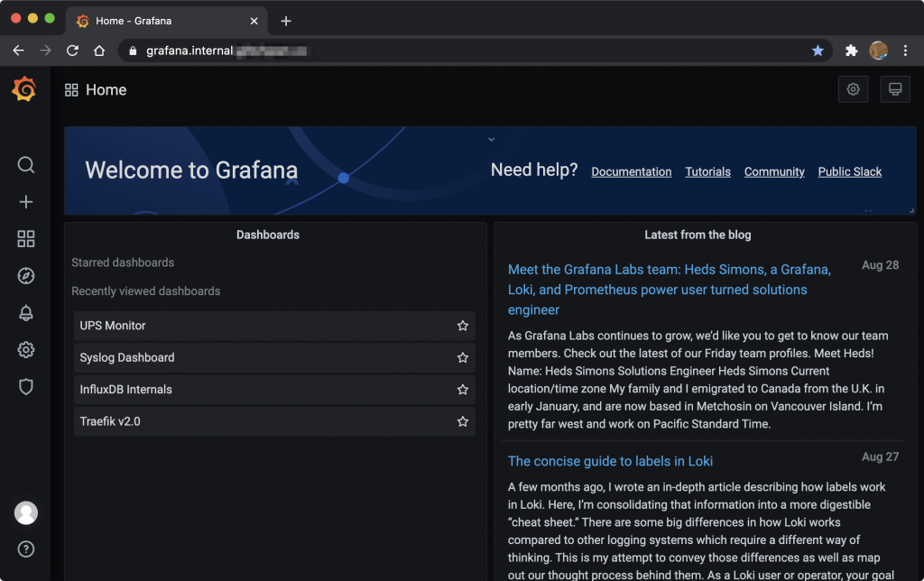Open the Search icon in sidebar
This screenshot has height=581, width=924.
[26, 164]
